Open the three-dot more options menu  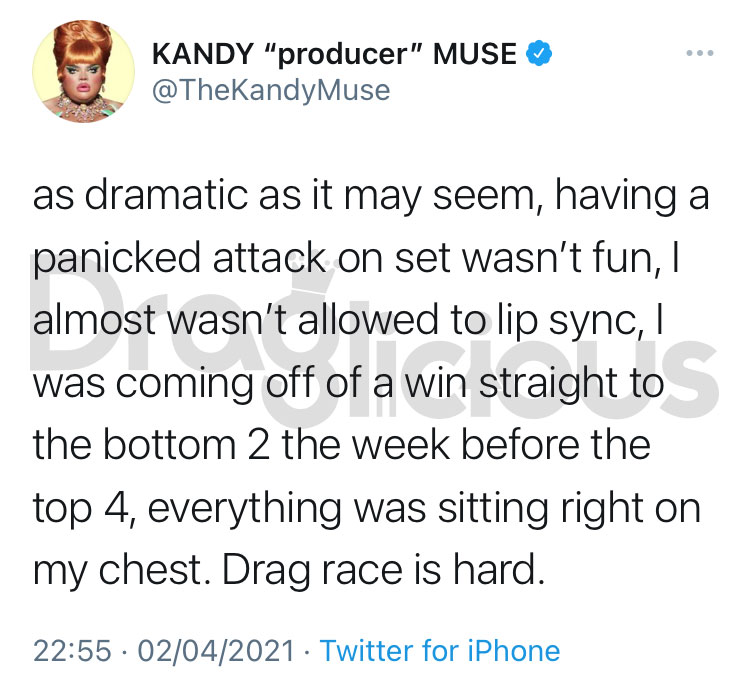pos(700,53)
